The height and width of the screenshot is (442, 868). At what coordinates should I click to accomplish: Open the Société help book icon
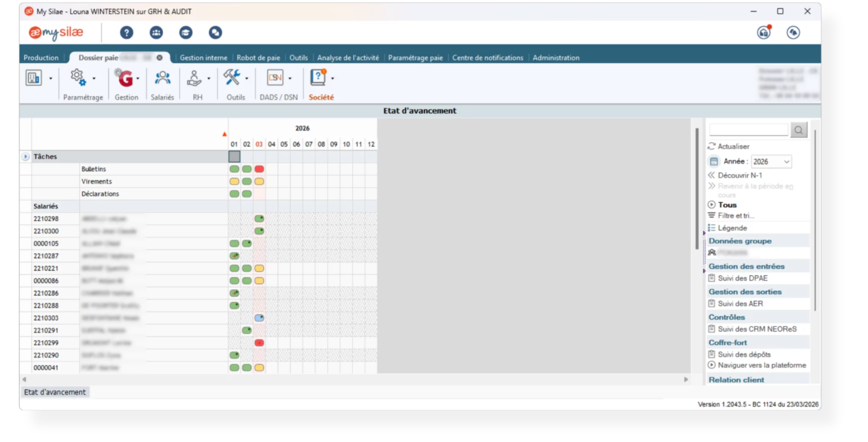pyautogui.click(x=318, y=78)
